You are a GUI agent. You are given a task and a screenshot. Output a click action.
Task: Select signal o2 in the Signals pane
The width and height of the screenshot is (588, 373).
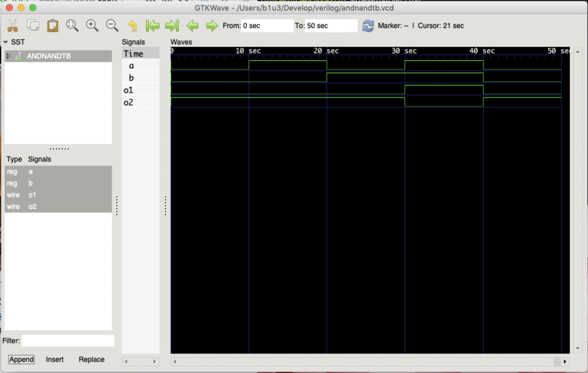click(141, 102)
